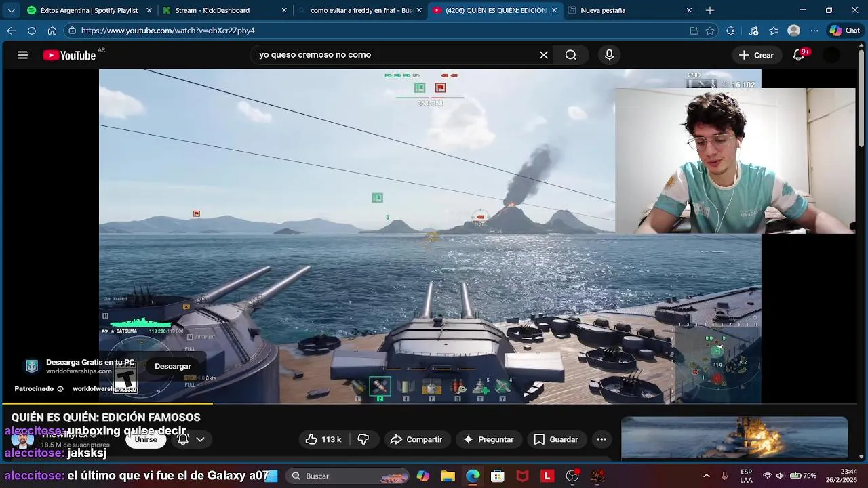Visit worldofwarships.com sponsored link
868x488 pixels.
[x=105, y=389]
